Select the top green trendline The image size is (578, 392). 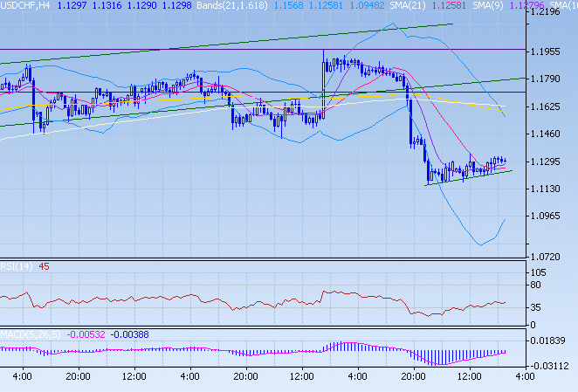pos(262,44)
